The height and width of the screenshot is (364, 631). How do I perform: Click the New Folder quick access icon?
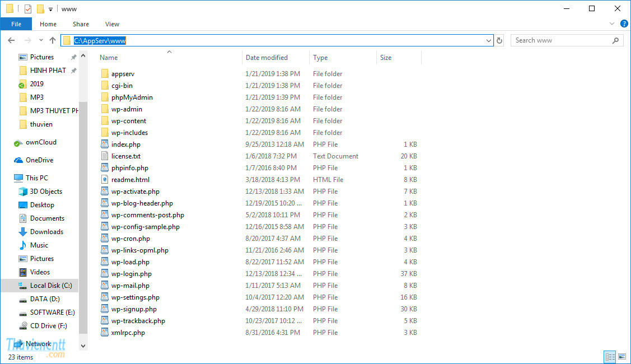click(40, 9)
